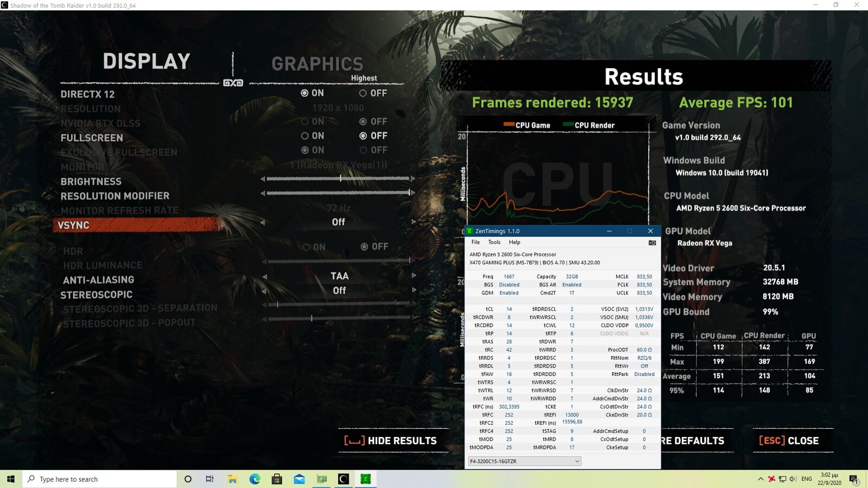
Task: Click Brightness decrease arrow
Action: (x=263, y=179)
